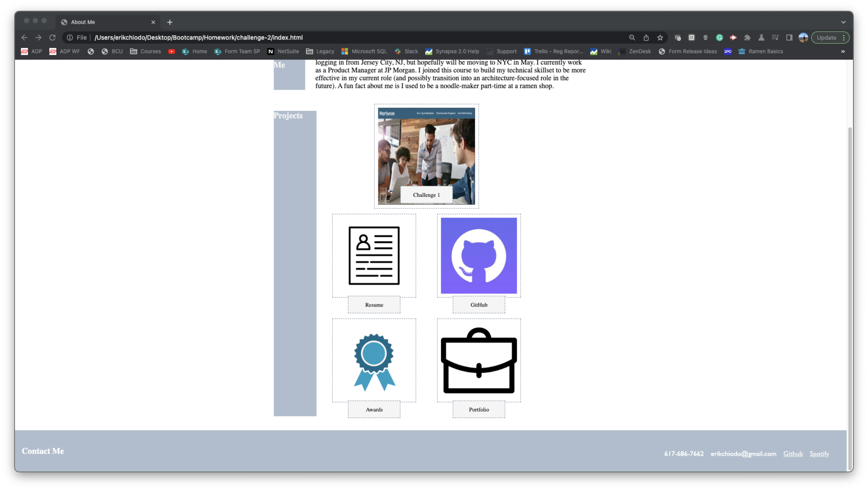
Task: Show hidden bookmarks with double chevron
Action: click(x=843, y=51)
